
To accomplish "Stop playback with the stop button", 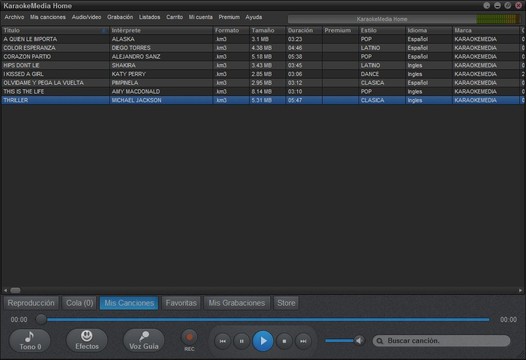I will point(284,341).
